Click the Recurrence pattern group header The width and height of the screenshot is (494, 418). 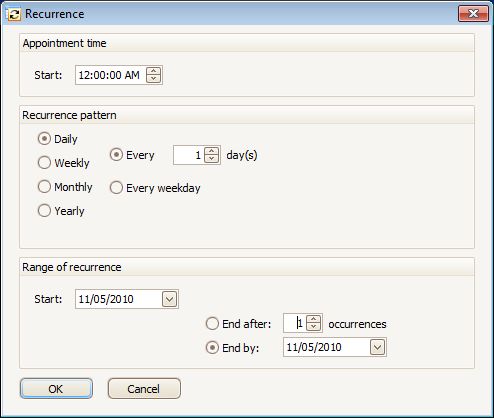[247, 115]
